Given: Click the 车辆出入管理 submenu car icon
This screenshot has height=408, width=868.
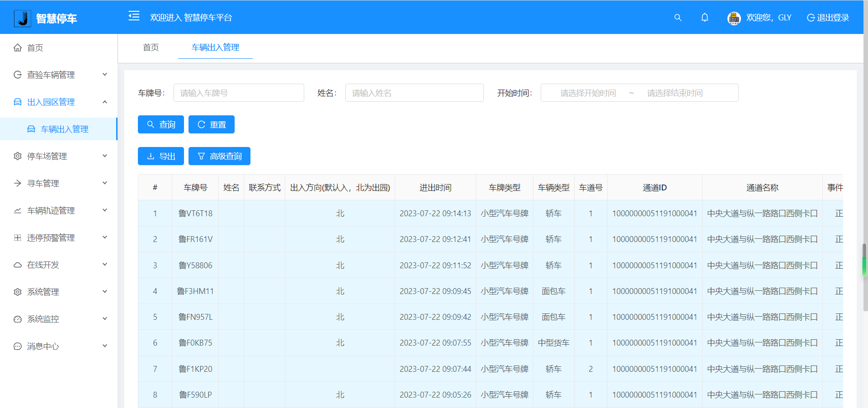Looking at the screenshot, I should click(31, 129).
